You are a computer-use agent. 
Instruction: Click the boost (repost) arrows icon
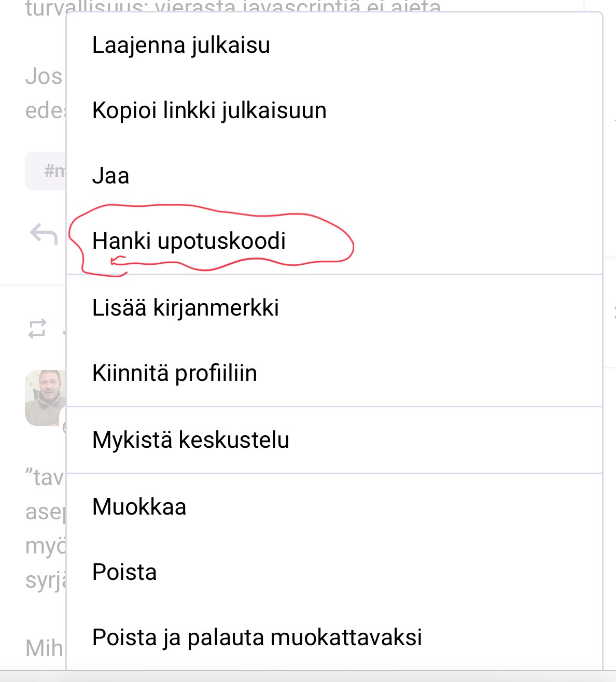[x=37, y=329]
